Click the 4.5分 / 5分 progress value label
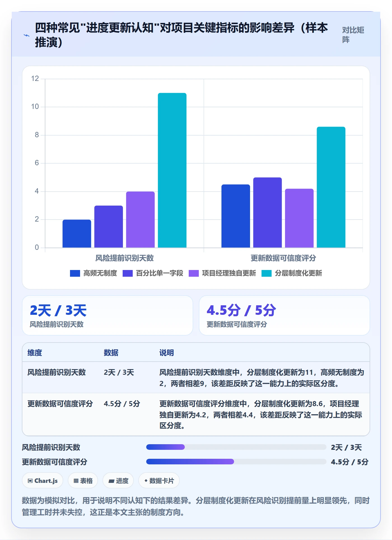Image resolution: width=392 pixels, height=540 pixels. 350,462
